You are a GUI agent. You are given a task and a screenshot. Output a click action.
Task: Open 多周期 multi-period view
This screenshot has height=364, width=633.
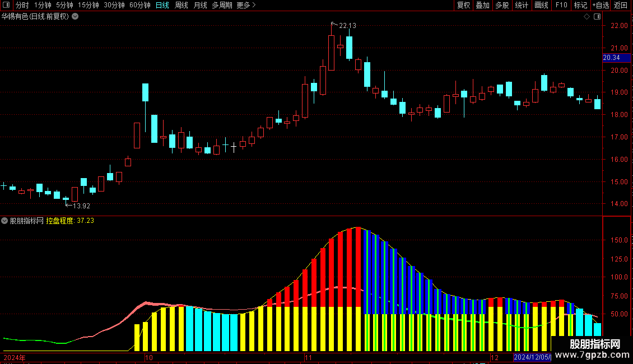click(x=222, y=5)
